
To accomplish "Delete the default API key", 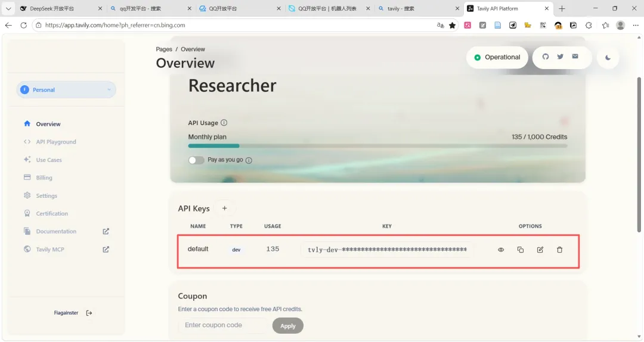I will coord(559,250).
